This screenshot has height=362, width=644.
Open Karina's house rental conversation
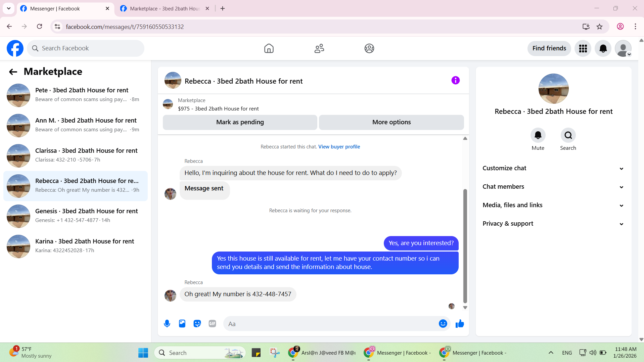coord(76,246)
